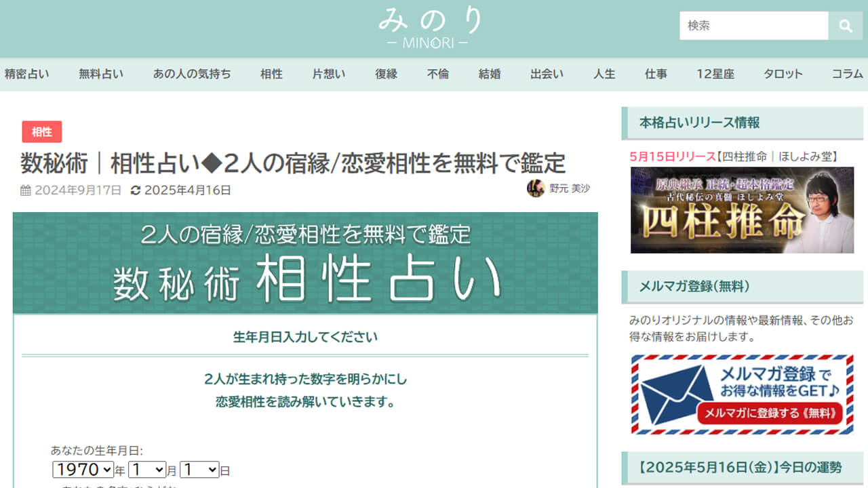
Task: Click the 検索 search input field
Action: [x=754, y=26]
